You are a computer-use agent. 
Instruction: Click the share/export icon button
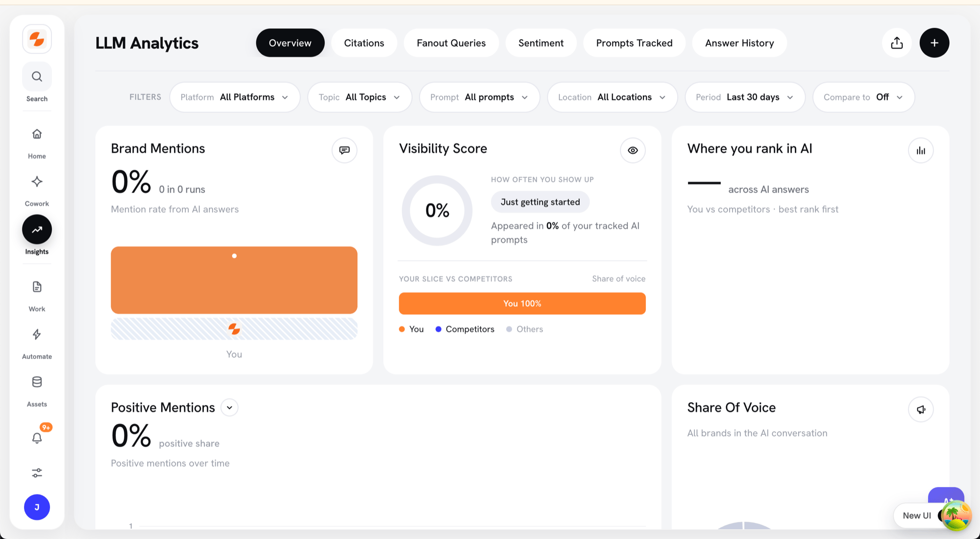tap(897, 43)
